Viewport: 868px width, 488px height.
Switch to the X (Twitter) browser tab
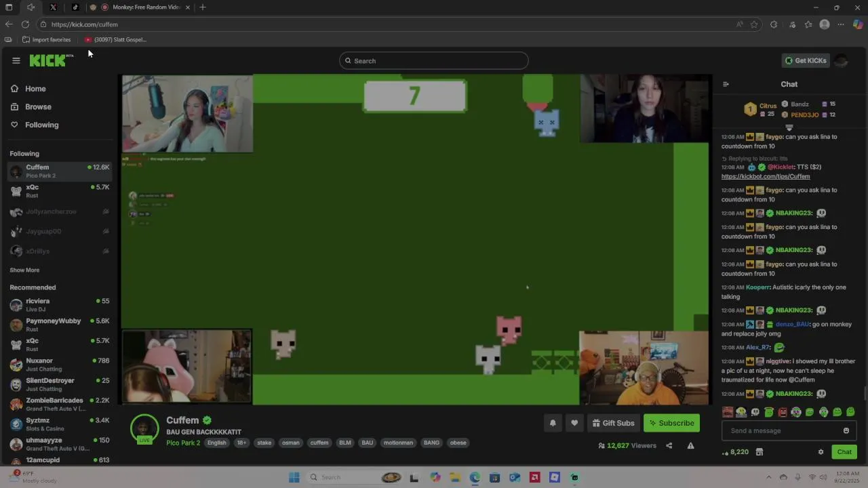(x=53, y=7)
